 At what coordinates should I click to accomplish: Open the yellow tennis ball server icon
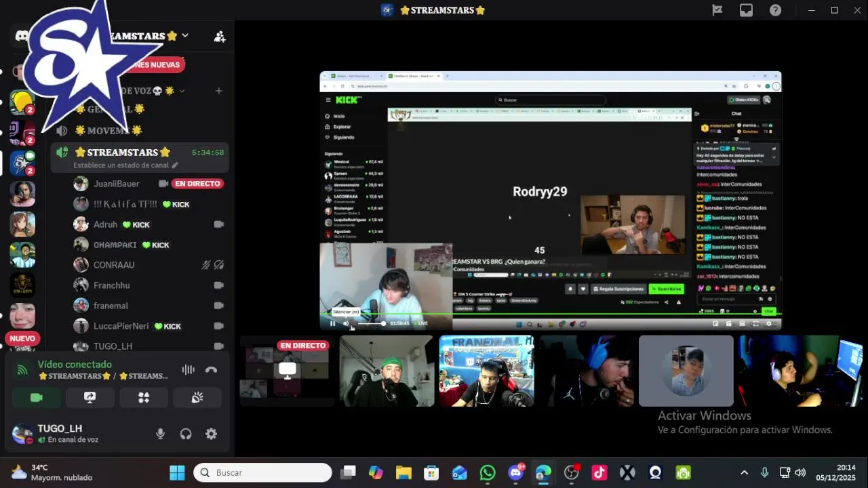pyautogui.click(x=22, y=102)
